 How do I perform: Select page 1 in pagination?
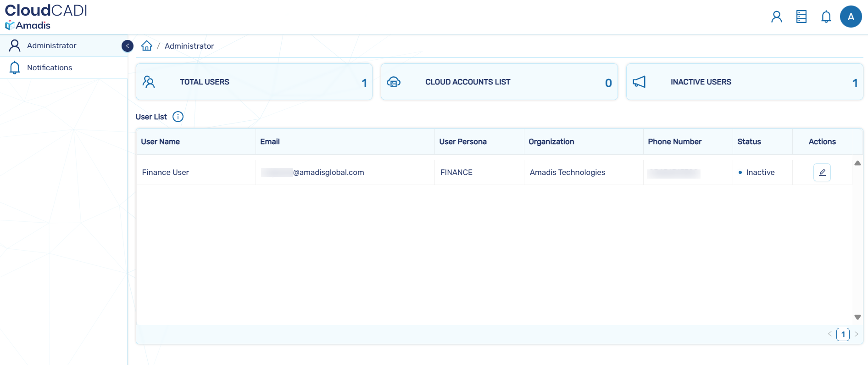pyautogui.click(x=843, y=334)
